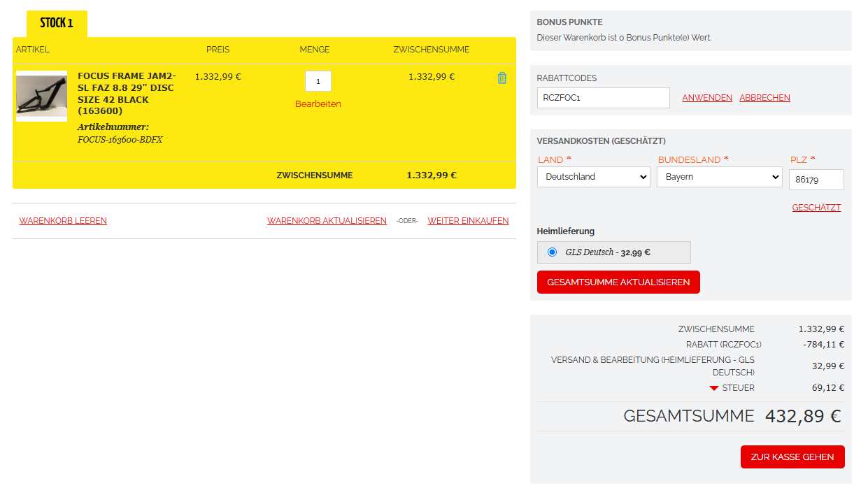Screen dimensions: 868x495
Task: Open the bike frame product thumbnail
Action: [x=41, y=96]
